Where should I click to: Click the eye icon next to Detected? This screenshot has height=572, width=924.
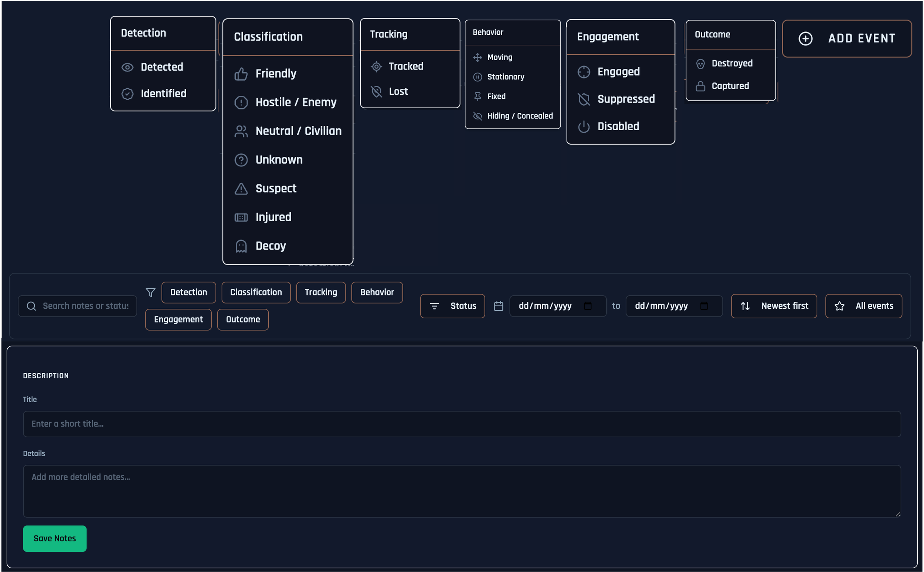point(128,67)
